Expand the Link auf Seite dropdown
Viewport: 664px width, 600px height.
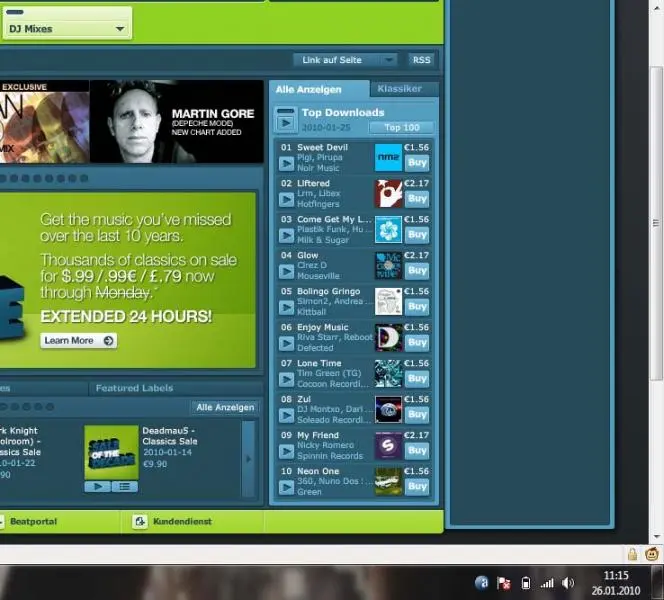(348, 60)
